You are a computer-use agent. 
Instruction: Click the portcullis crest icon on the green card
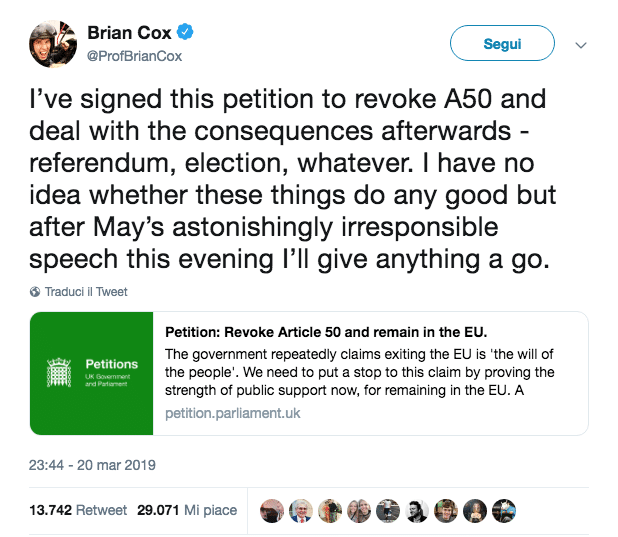click(x=63, y=372)
